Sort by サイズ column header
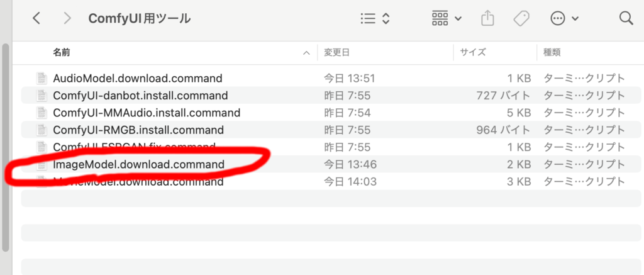Viewport: 644px width, 275px height. click(x=473, y=52)
